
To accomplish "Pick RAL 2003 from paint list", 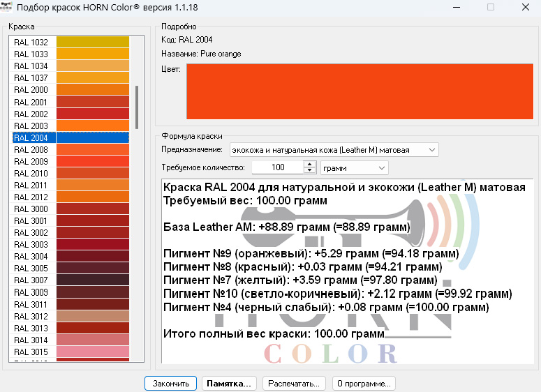I will click(x=71, y=126).
